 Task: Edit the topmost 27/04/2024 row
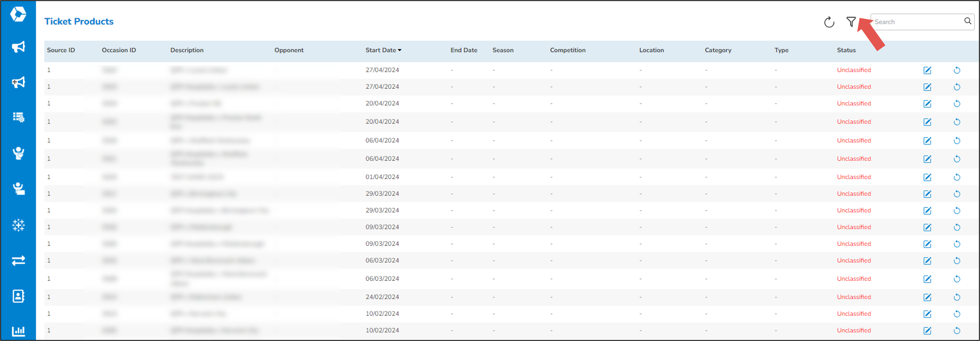[927, 70]
